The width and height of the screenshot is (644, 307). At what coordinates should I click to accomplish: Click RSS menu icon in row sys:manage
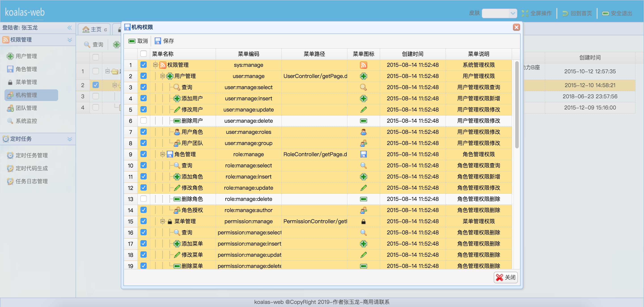point(364,65)
